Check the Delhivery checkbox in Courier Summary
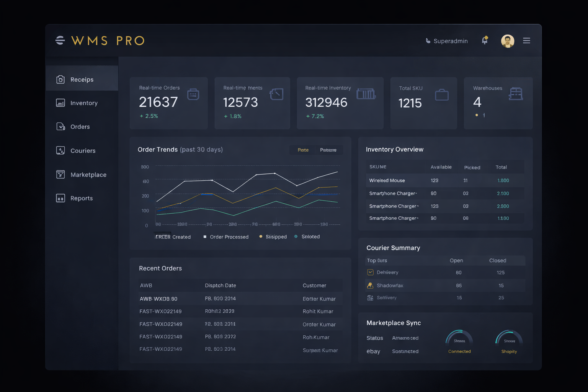The height and width of the screenshot is (392, 588). pyautogui.click(x=370, y=272)
